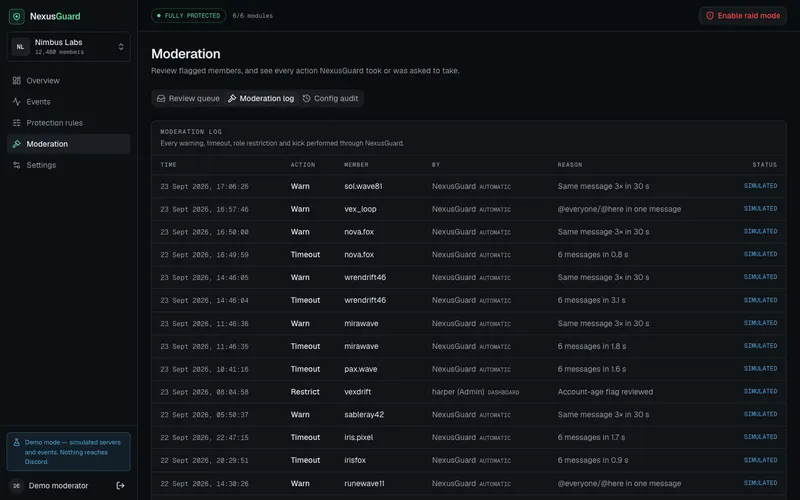Click Timeout action in 14:46:04 row
The width and height of the screenshot is (800, 500).
point(305,300)
